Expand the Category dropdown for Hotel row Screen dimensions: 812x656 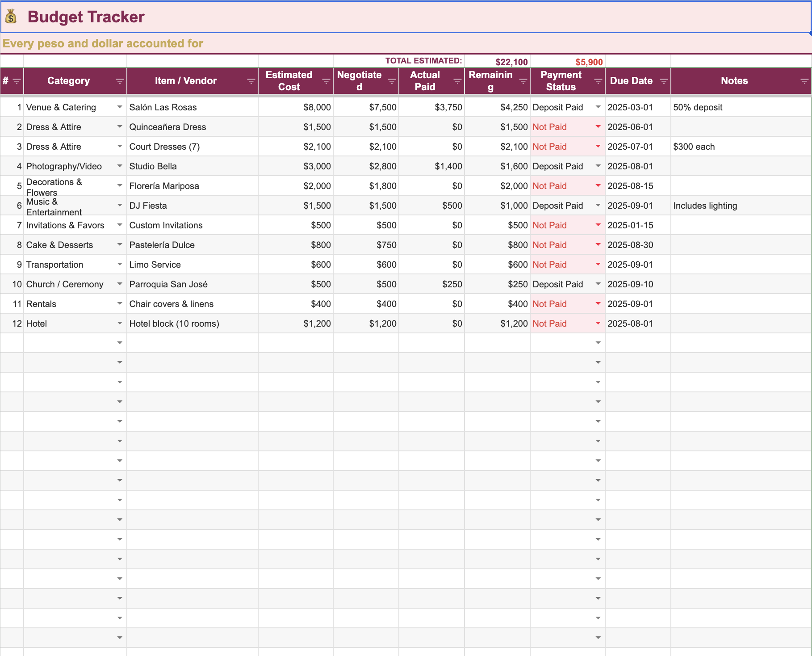120,323
